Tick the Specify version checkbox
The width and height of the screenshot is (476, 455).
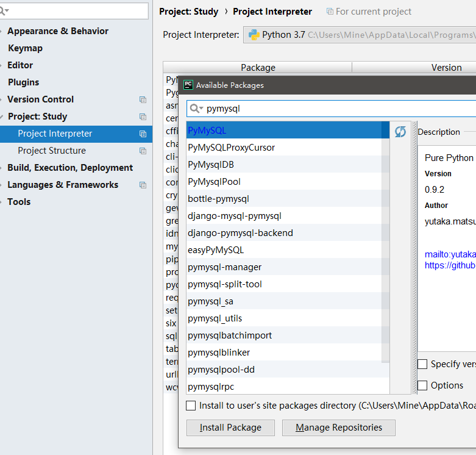(x=422, y=364)
